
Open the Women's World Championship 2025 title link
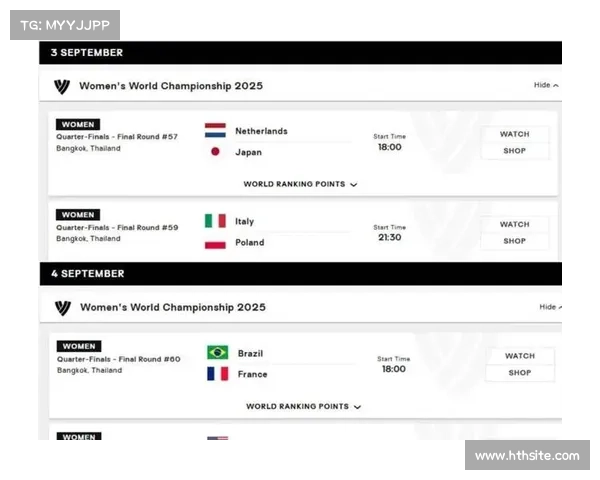coord(171,86)
